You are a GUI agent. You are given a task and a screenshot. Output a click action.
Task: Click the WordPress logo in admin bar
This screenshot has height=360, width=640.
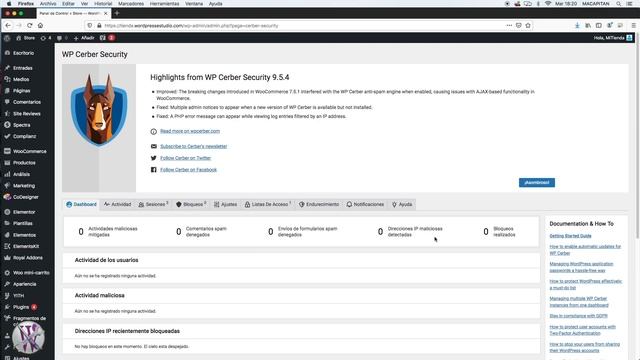7,38
